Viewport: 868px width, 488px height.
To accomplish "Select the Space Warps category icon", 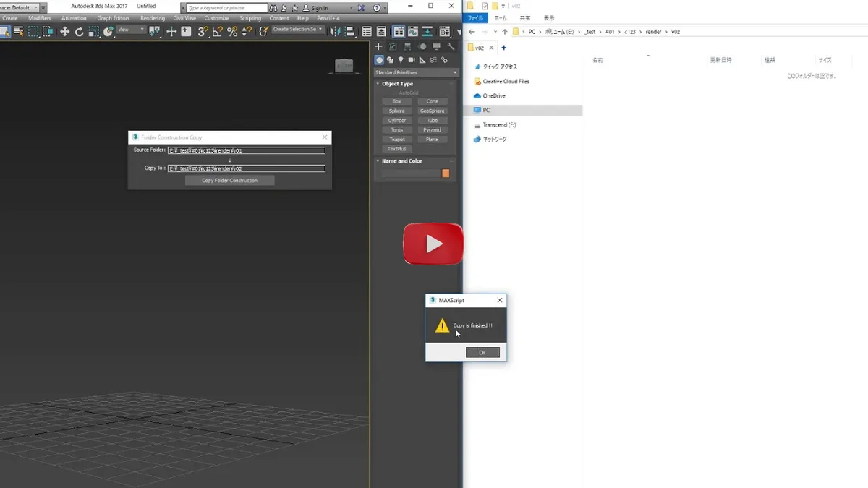I will pyautogui.click(x=433, y=60).
